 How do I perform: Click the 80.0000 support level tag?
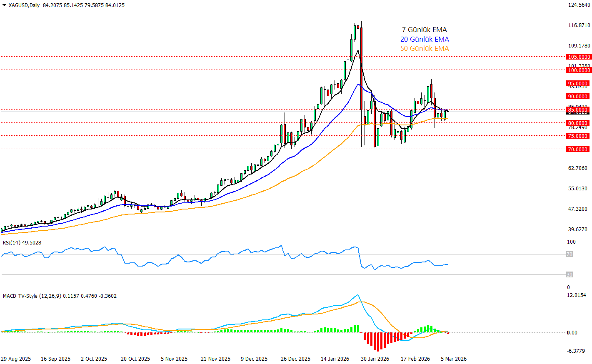(x=577, y=123)
